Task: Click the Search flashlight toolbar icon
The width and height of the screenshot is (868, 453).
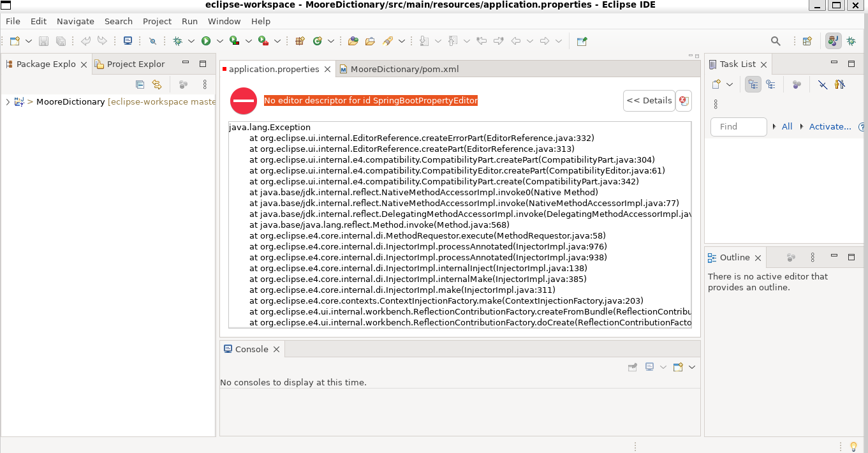Action: tap(388, 41)
